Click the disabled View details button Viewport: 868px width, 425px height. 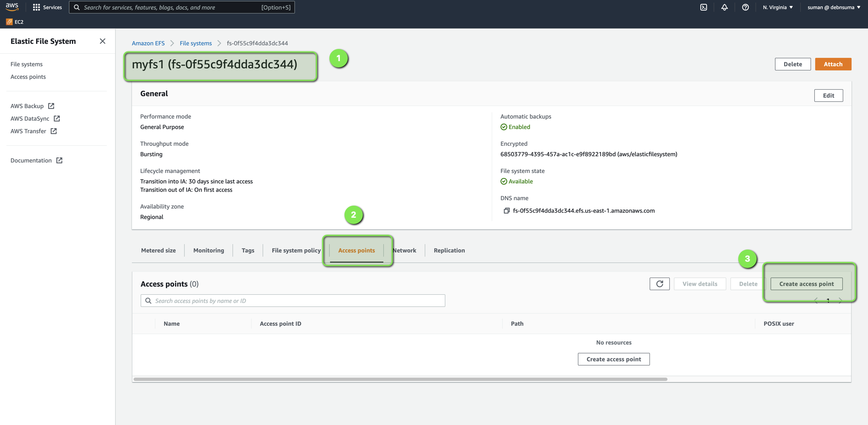click(700, 284)
